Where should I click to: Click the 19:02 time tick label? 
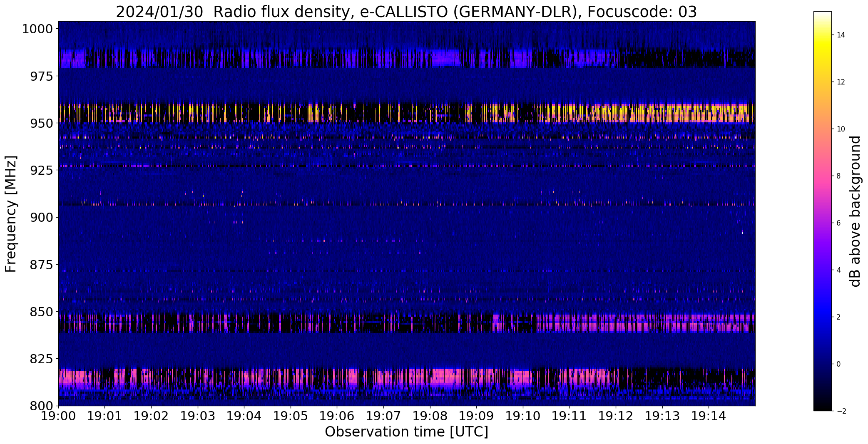click(151, 416)
